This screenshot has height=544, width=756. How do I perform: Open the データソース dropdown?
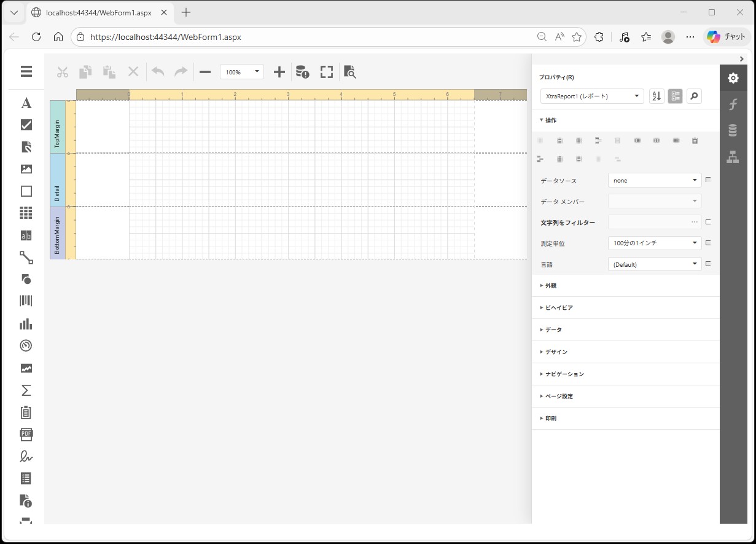(655, 180)
